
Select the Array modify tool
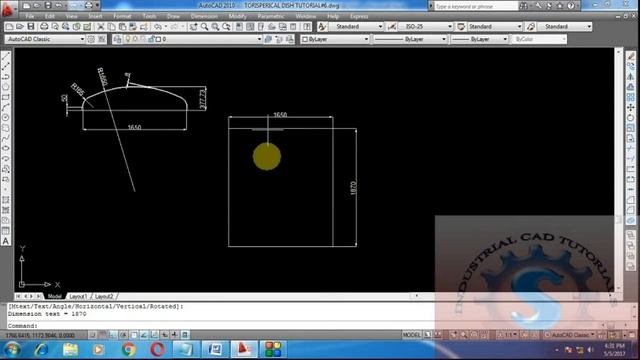point(631,97)
